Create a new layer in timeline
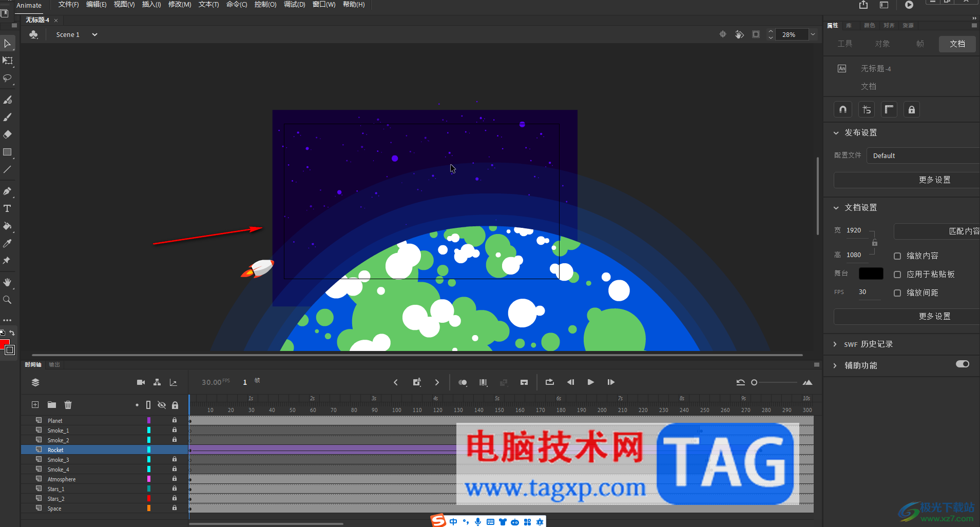980x527 pixels. click(x=35, y=405)
